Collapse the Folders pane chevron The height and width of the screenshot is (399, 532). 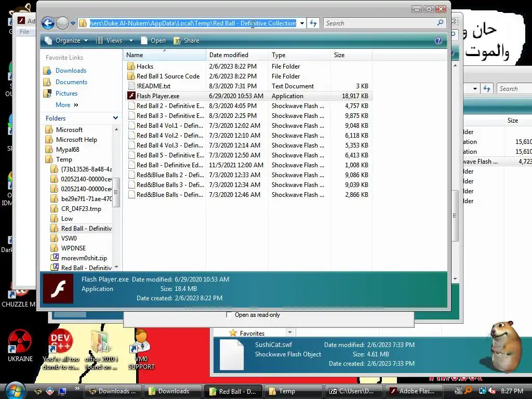click(x=115, y=118)
